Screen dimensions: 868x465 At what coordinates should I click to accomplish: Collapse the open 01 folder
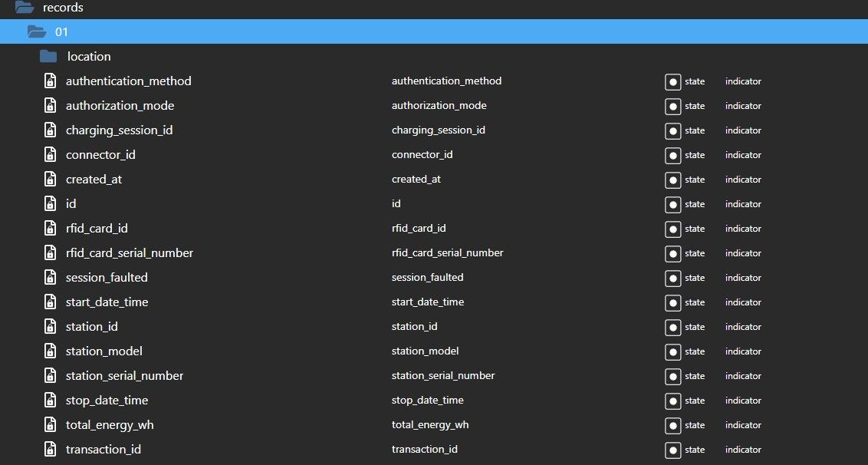36,32
